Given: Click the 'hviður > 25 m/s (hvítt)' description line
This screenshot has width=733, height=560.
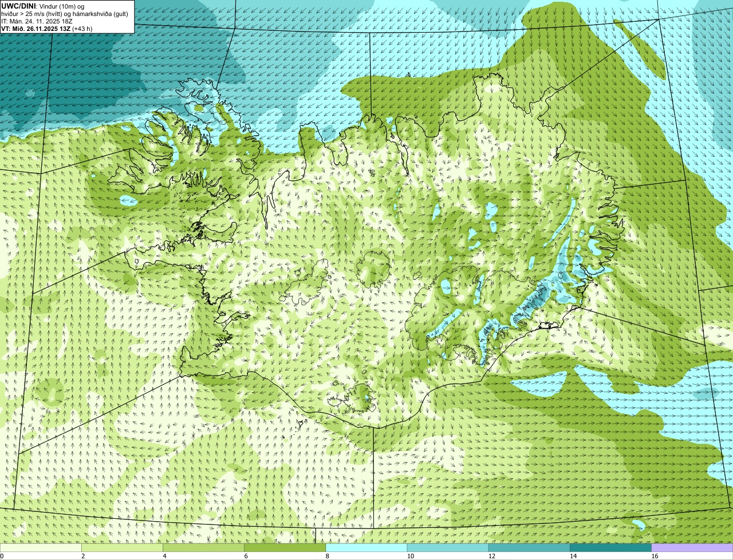Looking at the screenshot, I should [x=64, y=13].
